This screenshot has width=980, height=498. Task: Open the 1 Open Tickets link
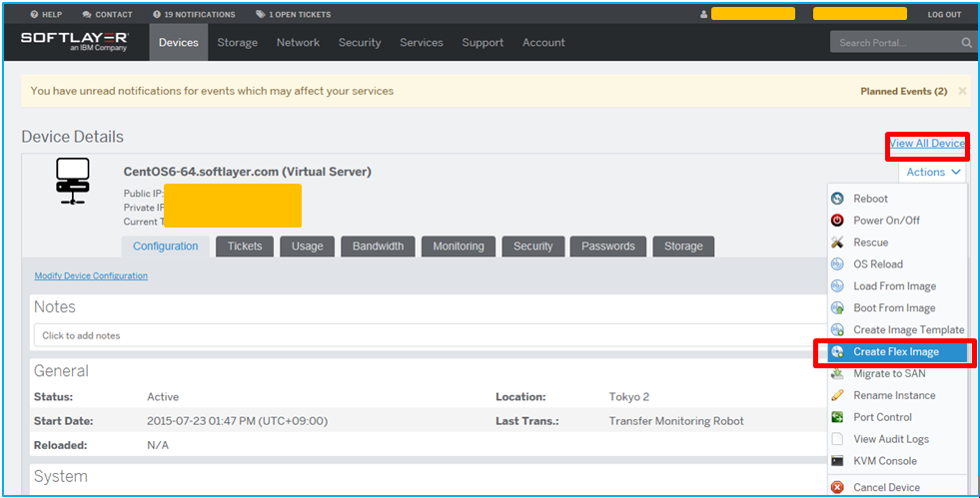pyautogui.click(x=293, y=14)
